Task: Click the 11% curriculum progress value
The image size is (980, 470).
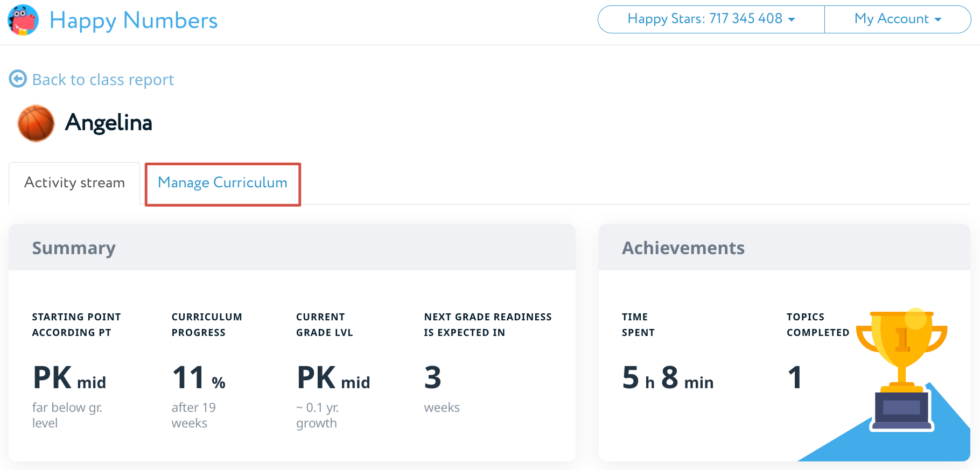Action: (198, 378)
